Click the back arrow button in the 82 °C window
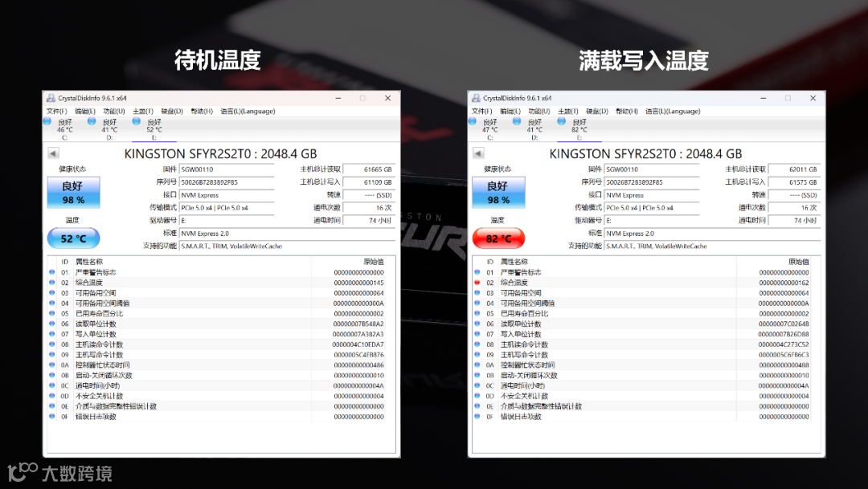 (478, 153)
